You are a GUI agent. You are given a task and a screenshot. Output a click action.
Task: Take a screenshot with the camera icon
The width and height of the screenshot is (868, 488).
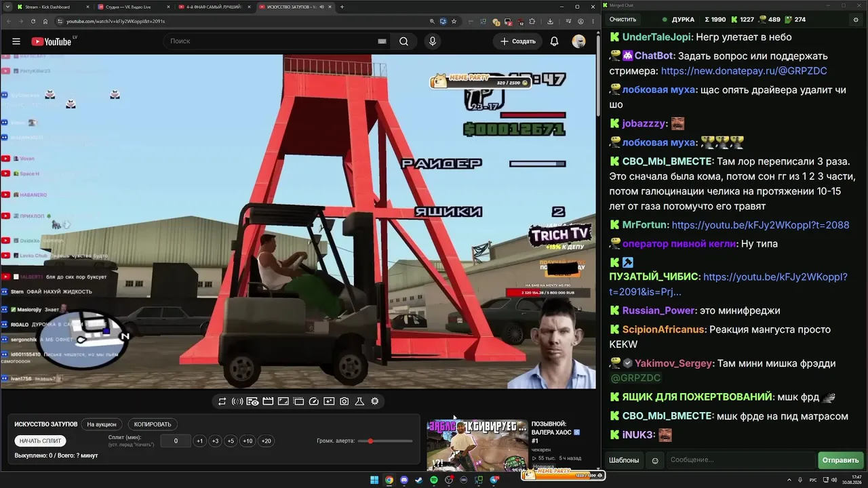344,401
